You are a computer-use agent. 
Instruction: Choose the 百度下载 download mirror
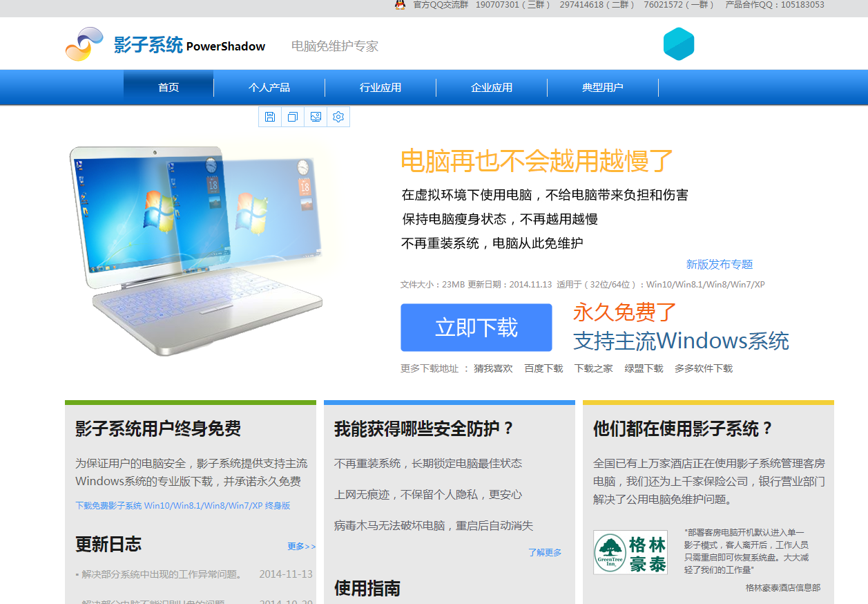click(543, 368)
